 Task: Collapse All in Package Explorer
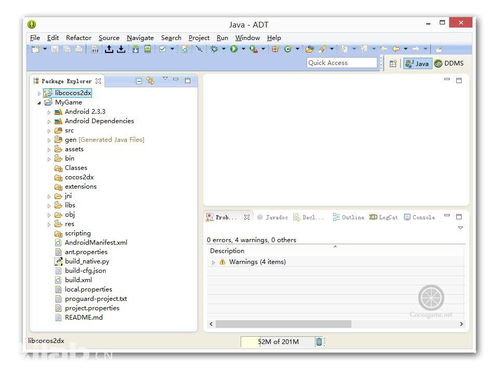[x=139, y=81]
